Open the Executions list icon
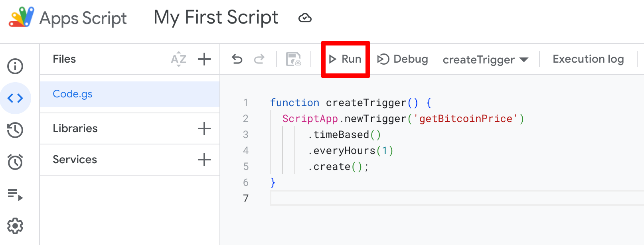The image size is (644, 245). [15, 195]
